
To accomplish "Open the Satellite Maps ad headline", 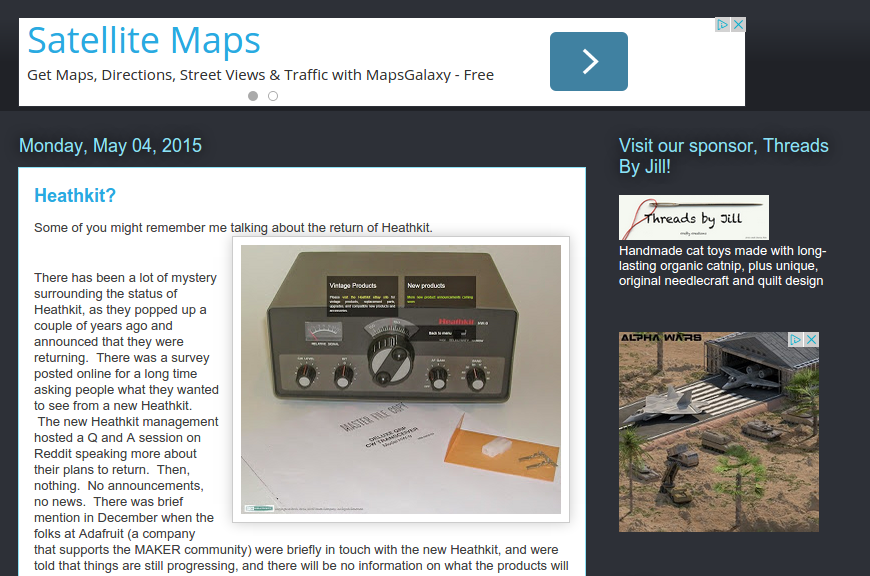I will [x=144, y=41].
